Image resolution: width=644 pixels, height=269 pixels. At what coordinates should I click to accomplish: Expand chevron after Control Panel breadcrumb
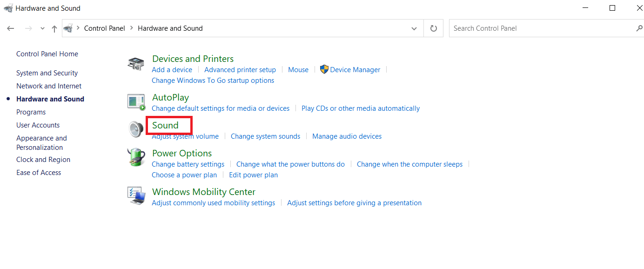pyautogui.click(x=132, y=28)
